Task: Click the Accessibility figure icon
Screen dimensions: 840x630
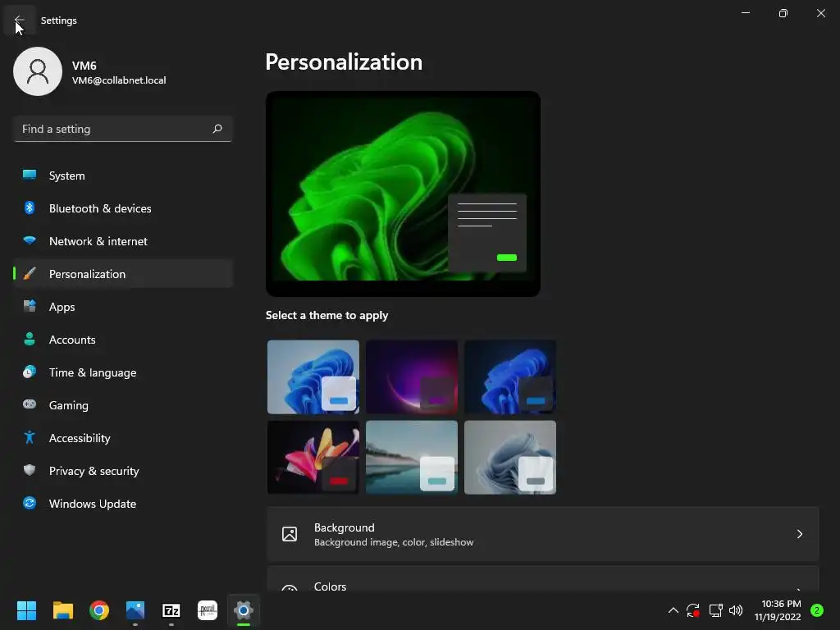Action: tap(30, 438)
